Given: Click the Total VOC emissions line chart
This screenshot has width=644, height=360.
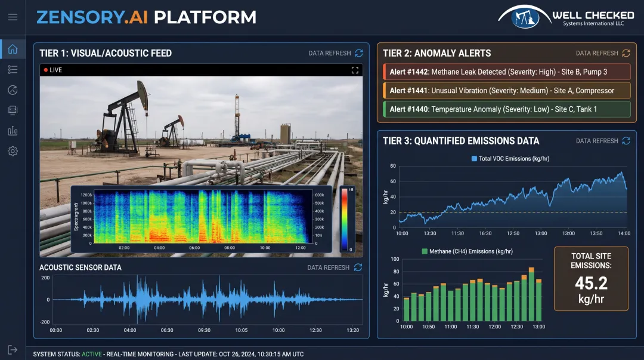Looking at the screenshot, I should 513,196.
